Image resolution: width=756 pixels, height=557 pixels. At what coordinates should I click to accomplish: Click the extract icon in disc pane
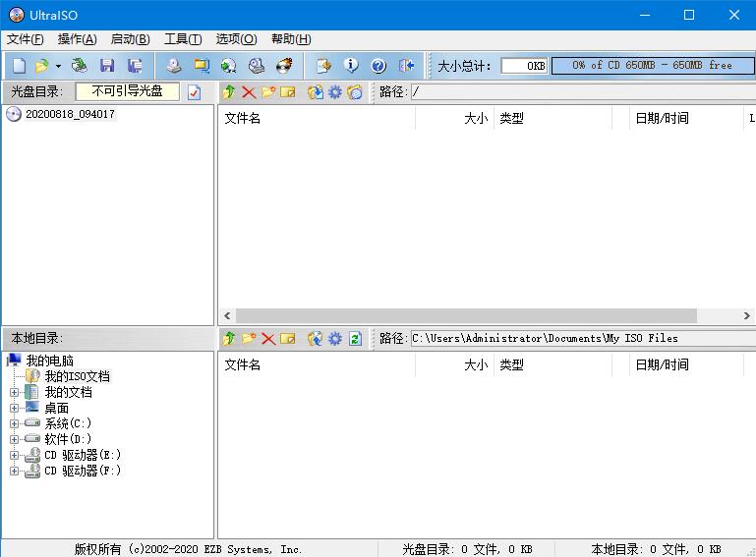(316, 91)
